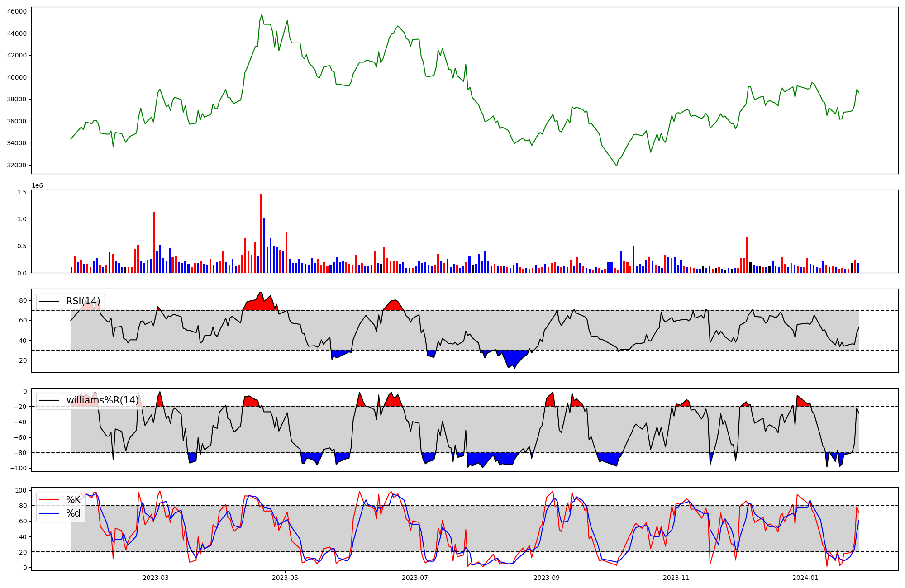905x588 pixels.
Task: Click the 2024-01 x-axis date label
Action: coord(806,578)
